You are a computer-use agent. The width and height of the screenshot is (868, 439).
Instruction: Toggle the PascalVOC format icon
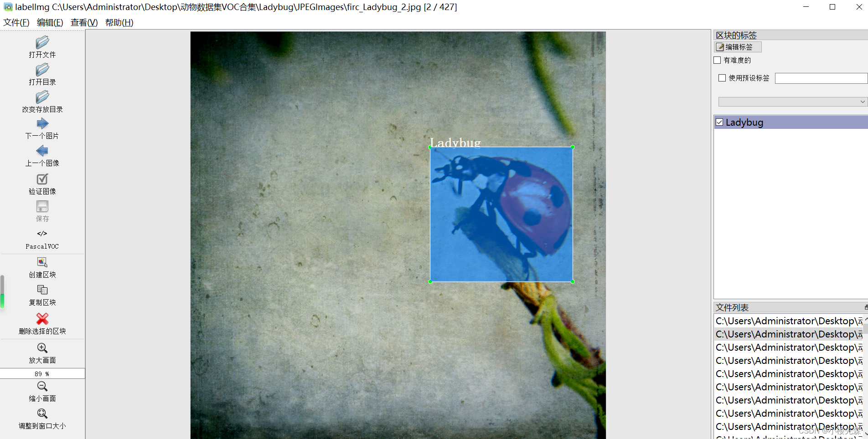(42, 234)
